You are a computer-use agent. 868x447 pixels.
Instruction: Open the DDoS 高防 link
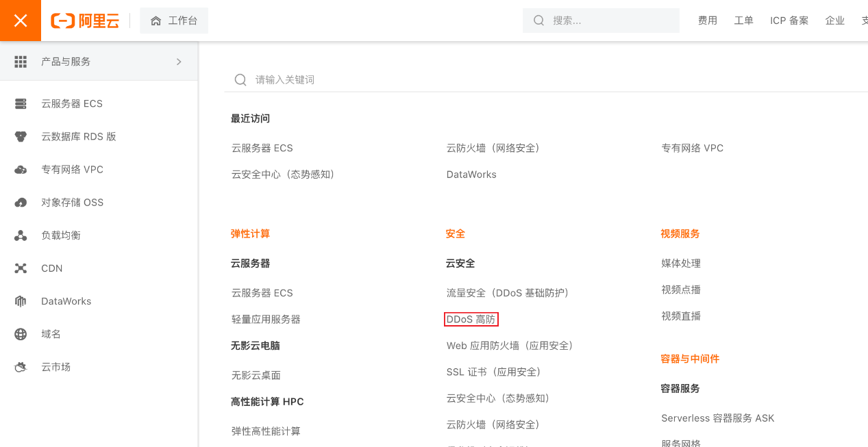pos(471,319)
